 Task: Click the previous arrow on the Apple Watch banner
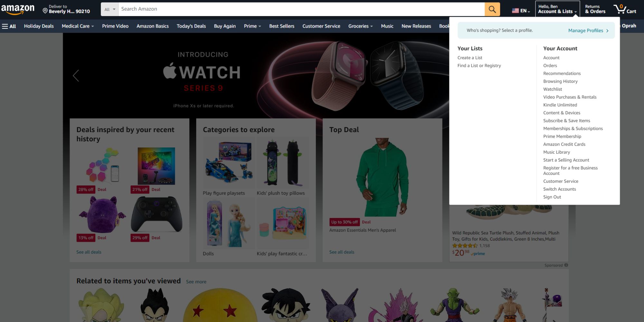click(x=76, y=75)
